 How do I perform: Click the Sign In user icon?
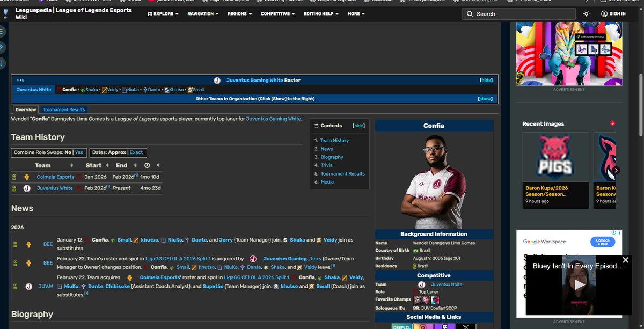pyautogui.click(x=604, y=13)
